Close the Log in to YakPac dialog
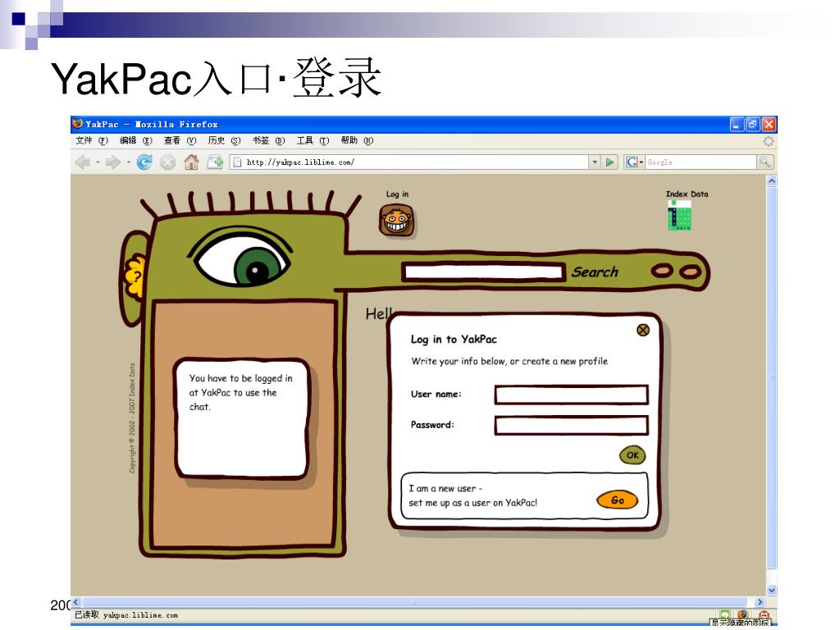Viewport: 840px width, 630px height. click(643, 330)
